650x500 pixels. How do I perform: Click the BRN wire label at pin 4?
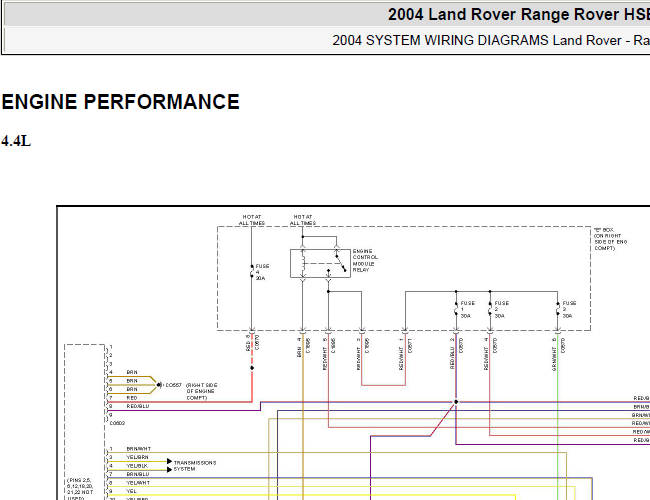132,372
